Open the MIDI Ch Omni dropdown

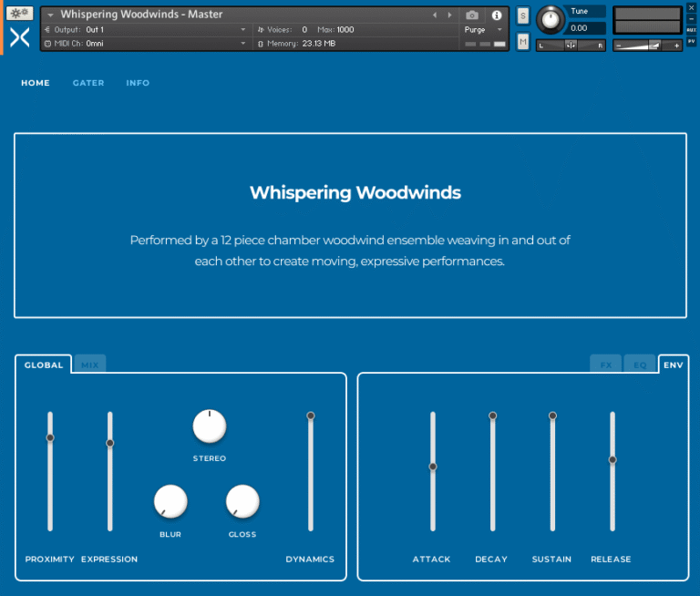tap(164, 43)
